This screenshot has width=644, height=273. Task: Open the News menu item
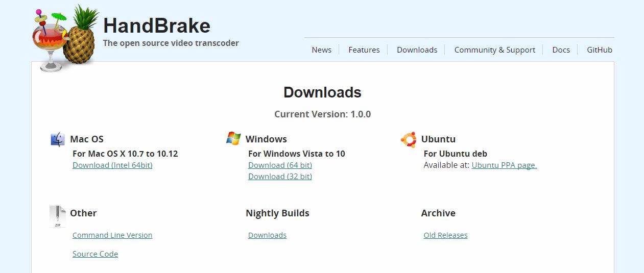point(322,50)
